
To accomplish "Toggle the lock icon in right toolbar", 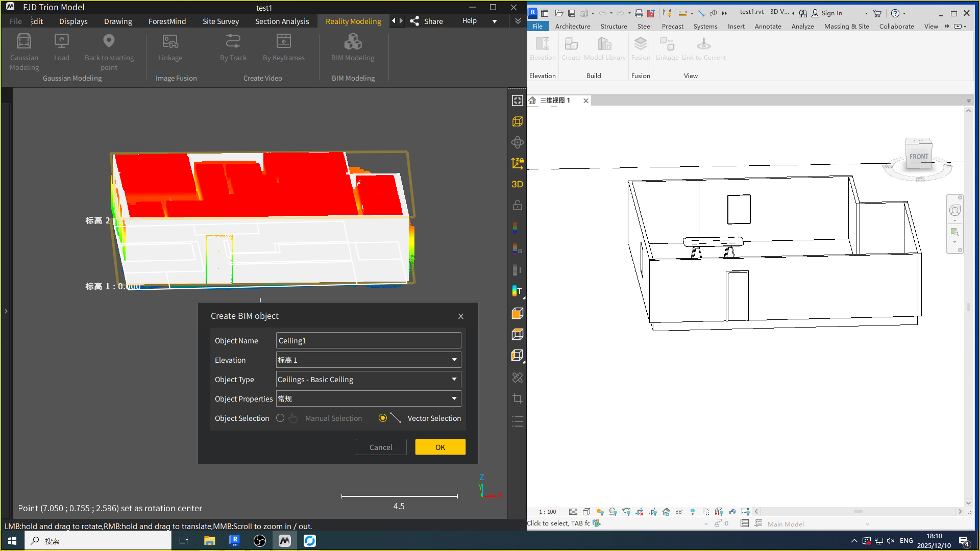I will coord(517,205).
